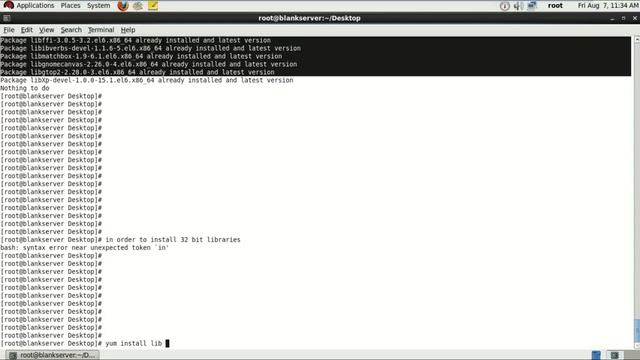The height and width of the screenshot is (360, 640).
Task: Click the window title root@blankserver:~/Desktop
Action: click(309, 18)
